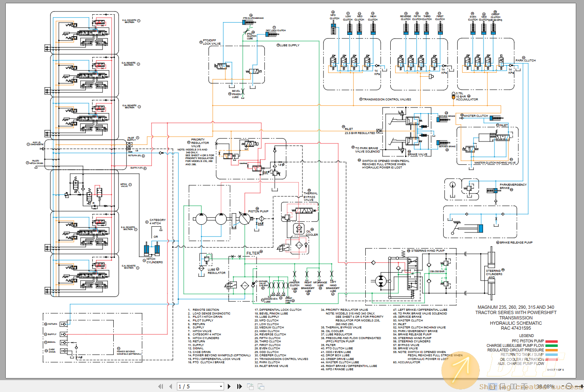Open the page number dropdown
Screen dimensions: 584x392
(221, 386)
